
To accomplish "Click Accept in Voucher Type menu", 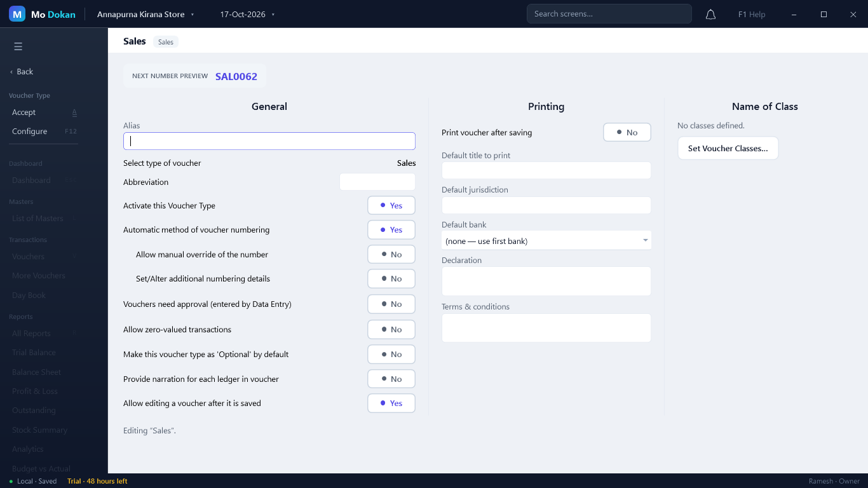I will click(x=44, y=112).
